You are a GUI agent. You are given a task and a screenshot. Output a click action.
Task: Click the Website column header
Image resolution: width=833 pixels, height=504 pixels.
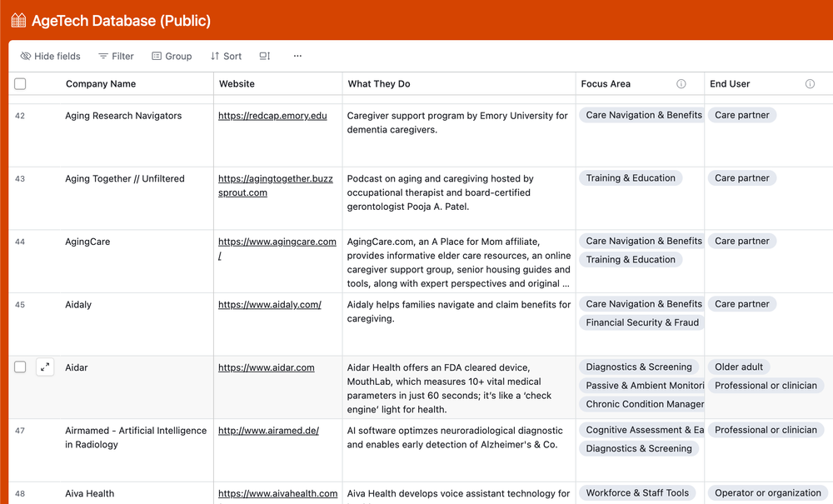click(278, 84)
